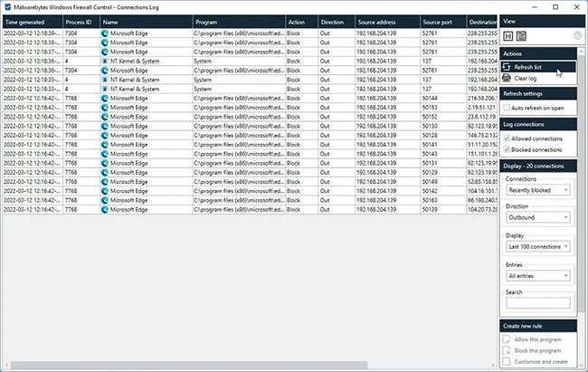Image resolution: width=588 pixels, height=372 pixels.
Task: Click the second View panel icon
Action: pyautogui.click(x=521, y=36)
